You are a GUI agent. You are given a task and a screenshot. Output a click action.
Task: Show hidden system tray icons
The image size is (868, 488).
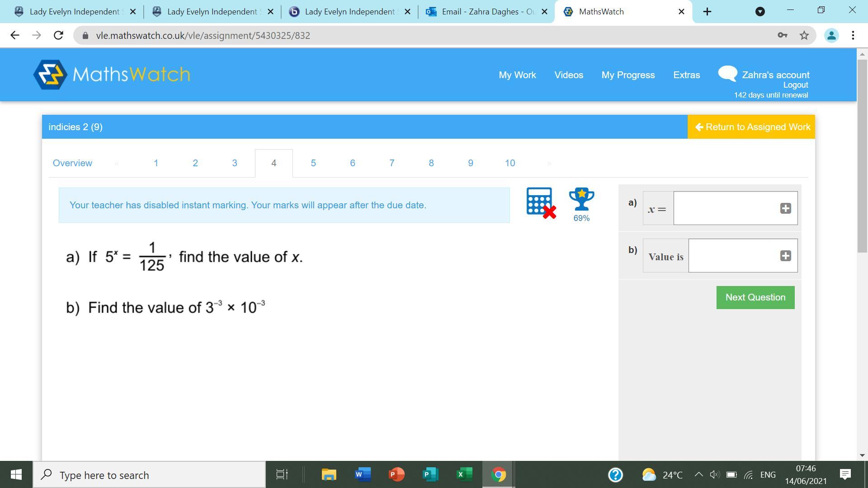coord(698,474)
